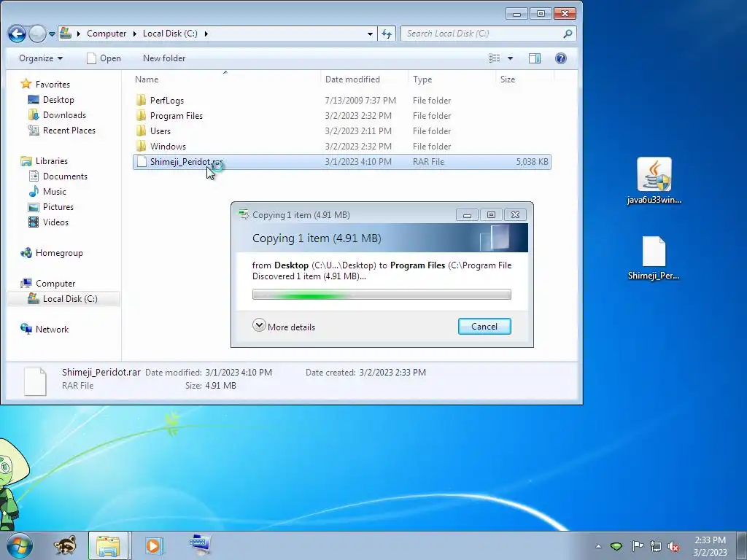Click file thumbnail in the details pane

pyautogui.click(x=35, y=381)
